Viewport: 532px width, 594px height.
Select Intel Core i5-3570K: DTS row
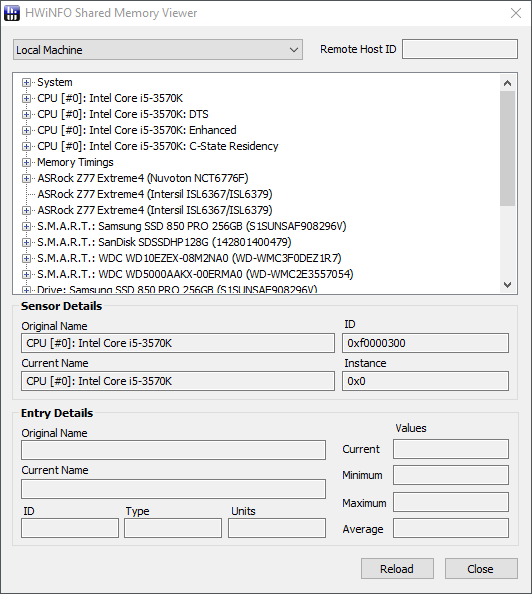click(x=123, y=114)
